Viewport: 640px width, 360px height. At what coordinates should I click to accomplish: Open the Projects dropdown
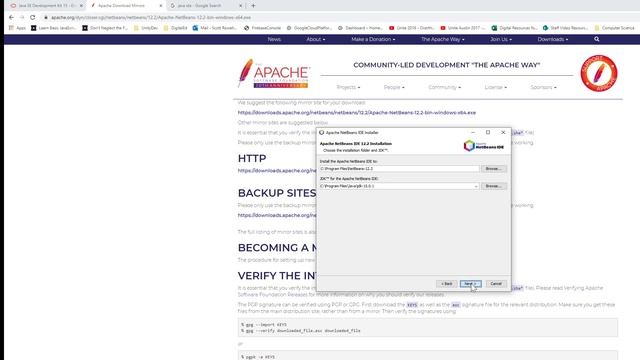click(x=348, y=87)
